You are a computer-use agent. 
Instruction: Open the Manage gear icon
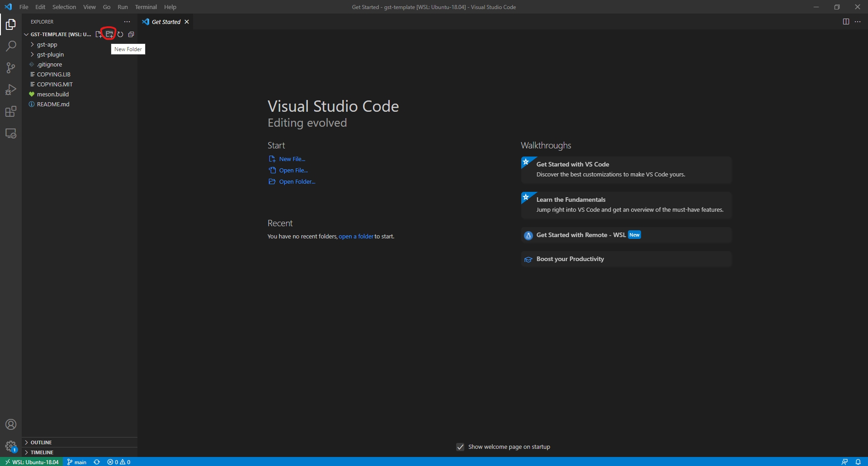[x=11, y=447]
